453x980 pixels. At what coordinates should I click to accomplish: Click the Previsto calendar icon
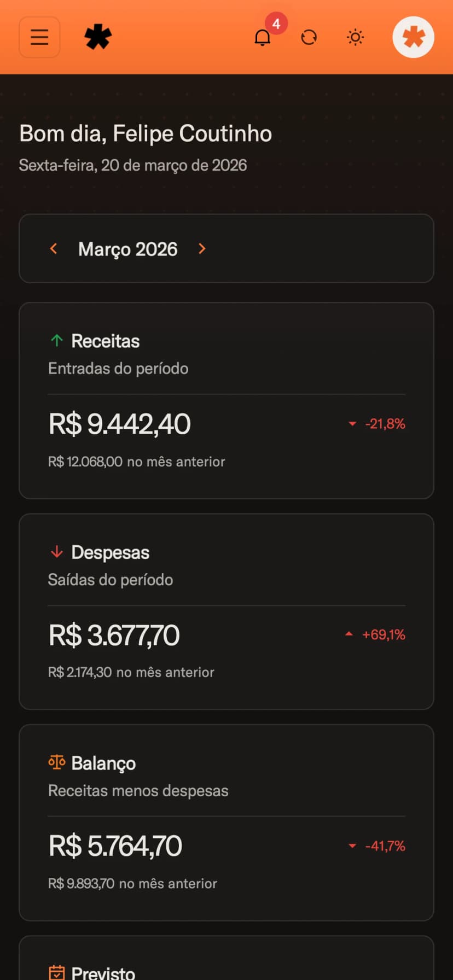click(x=56, y=972)
